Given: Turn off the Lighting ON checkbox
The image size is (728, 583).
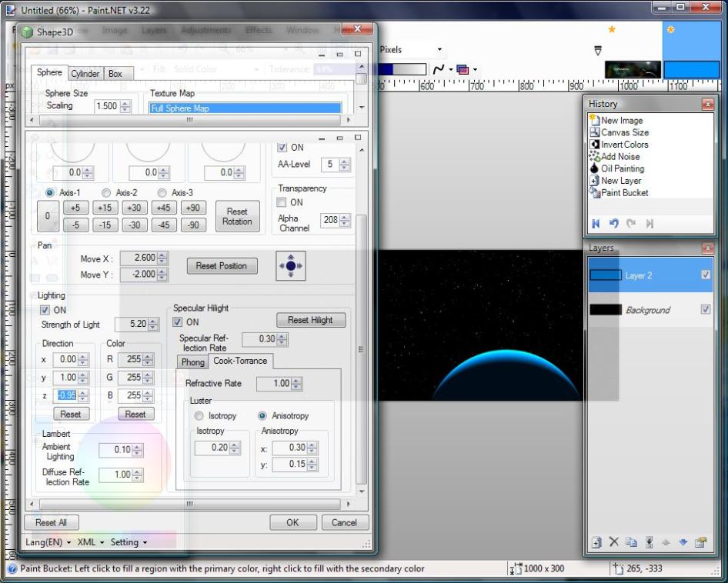Looking at the screenshot, I should point(45,310).
